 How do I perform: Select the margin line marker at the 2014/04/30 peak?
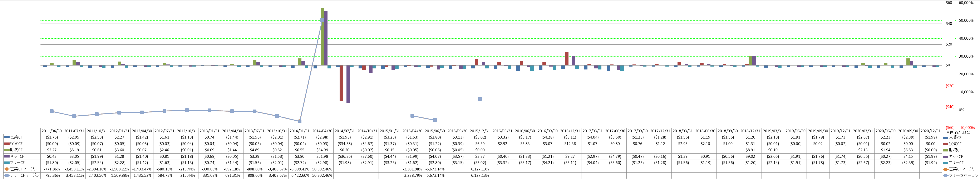pyautogui.click(x=322, y=21)
